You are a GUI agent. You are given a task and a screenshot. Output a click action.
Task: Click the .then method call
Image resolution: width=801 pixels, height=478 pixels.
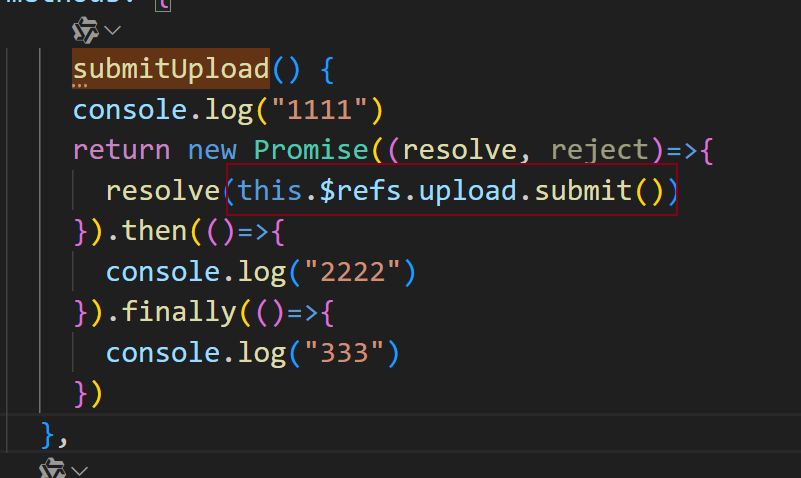[x=147, y=231]
